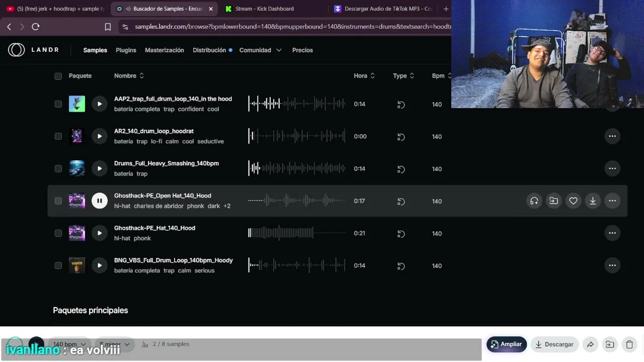
Task: Open more options for AR2_140_drum_loop_hoodrat
Action: pyautogui.click(x=612, y=136)
